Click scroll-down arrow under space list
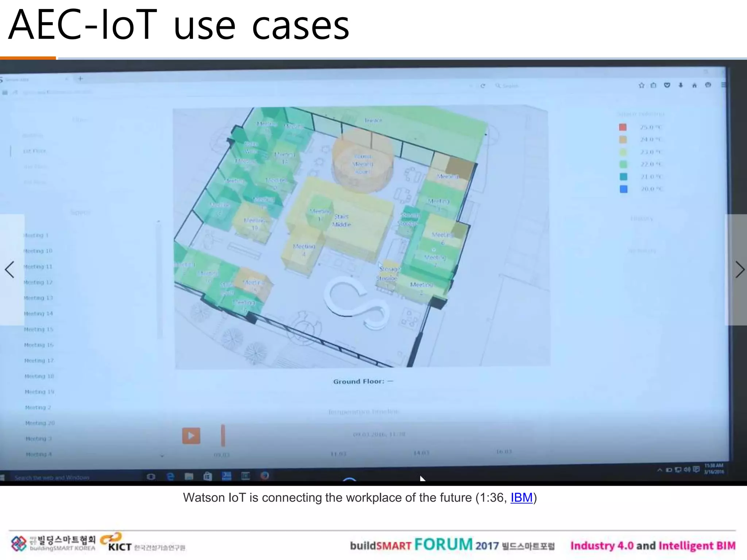The width and height of the screenshot is (747, 560). coord(162,456)
